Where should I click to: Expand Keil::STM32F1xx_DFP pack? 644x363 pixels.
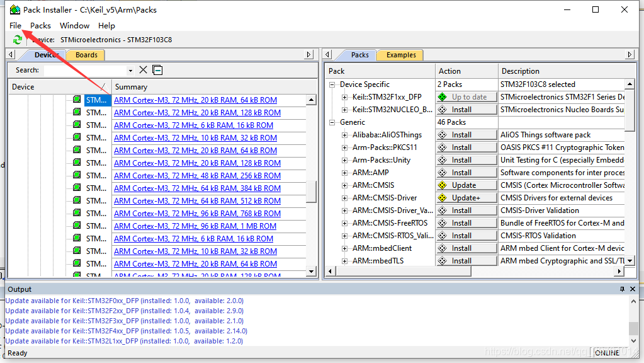(x=344, y=98)
